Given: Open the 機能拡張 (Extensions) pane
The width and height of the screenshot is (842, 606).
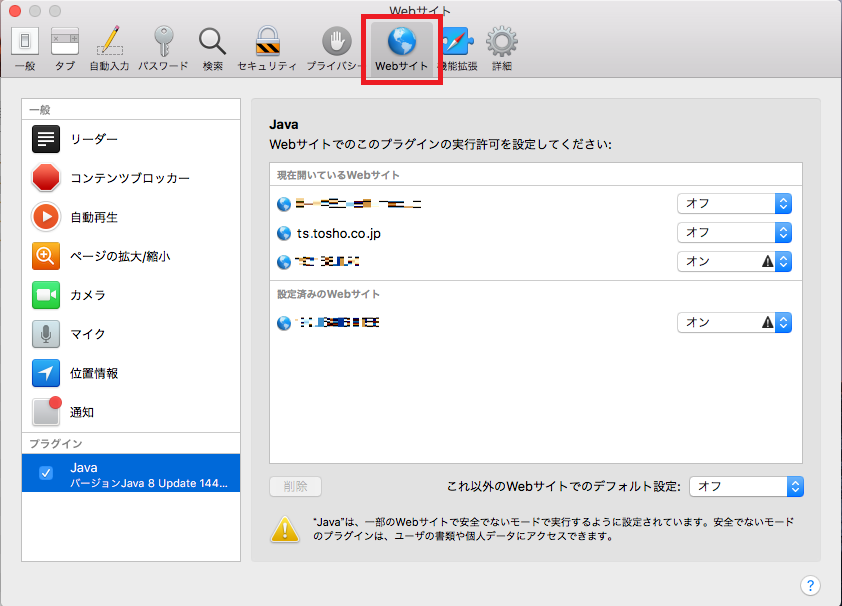Looking at the screenshot, I should (x=456, y=45).
